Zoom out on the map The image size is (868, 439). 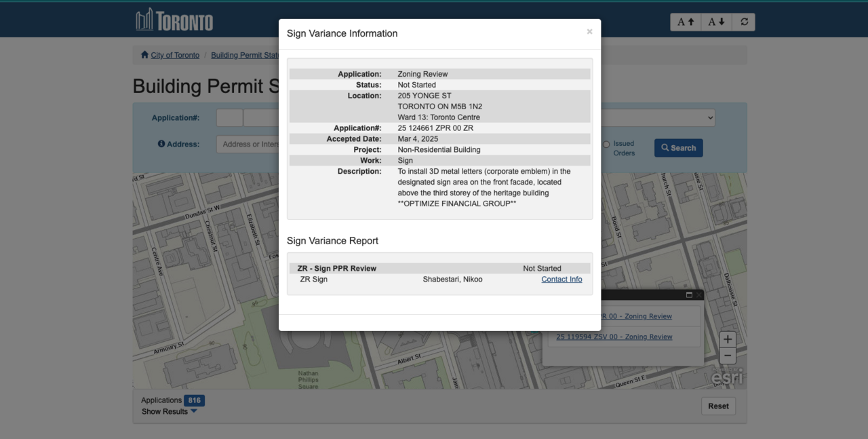(x=727, y=356)
